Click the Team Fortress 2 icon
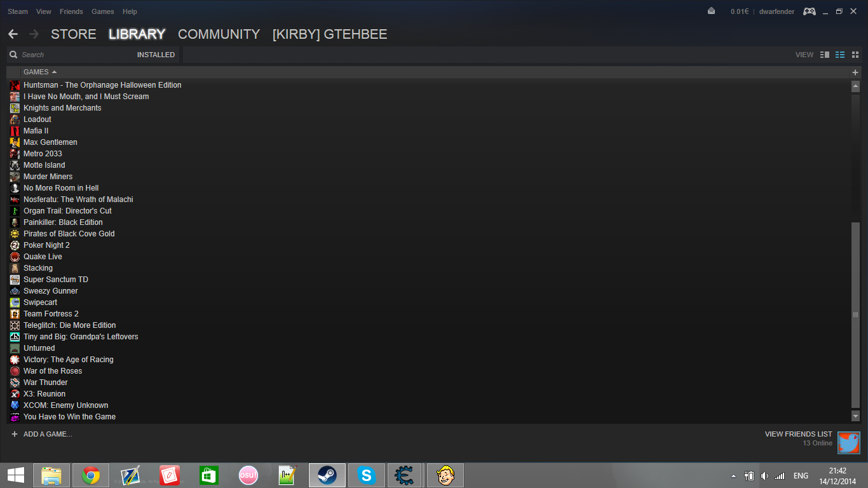868x488 pixels. tap(15, 314)
